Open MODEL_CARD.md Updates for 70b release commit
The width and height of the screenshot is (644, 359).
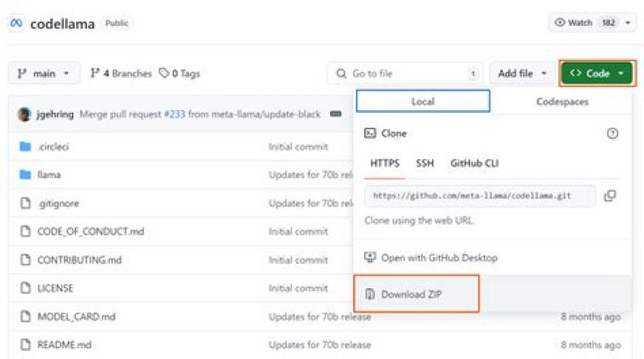320,317
